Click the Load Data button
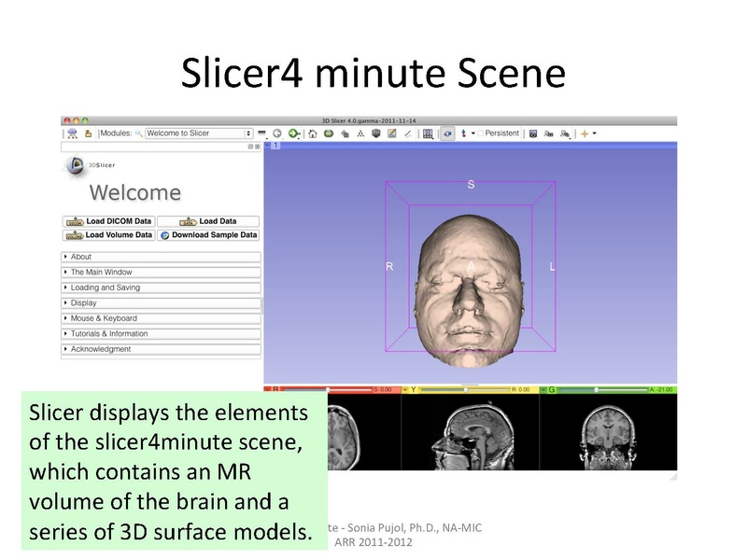Image resolution: width=747 pixels, height=560 pixels. 208,221
